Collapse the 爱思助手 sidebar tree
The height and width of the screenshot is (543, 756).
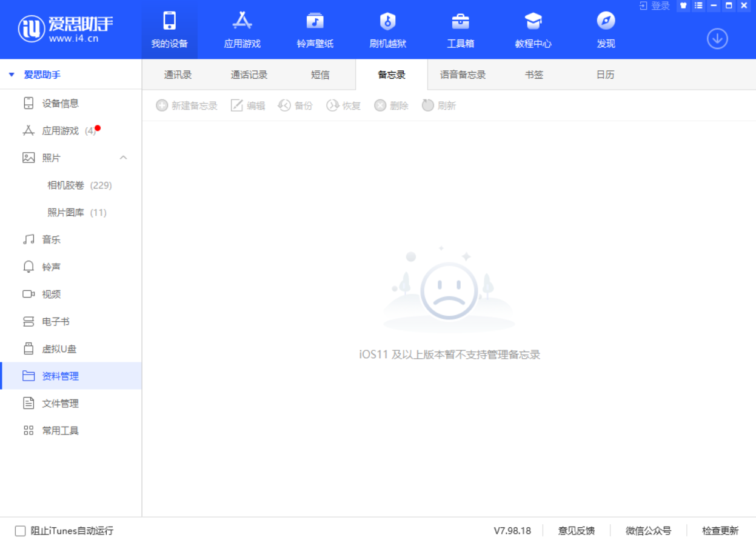point(10,74)
